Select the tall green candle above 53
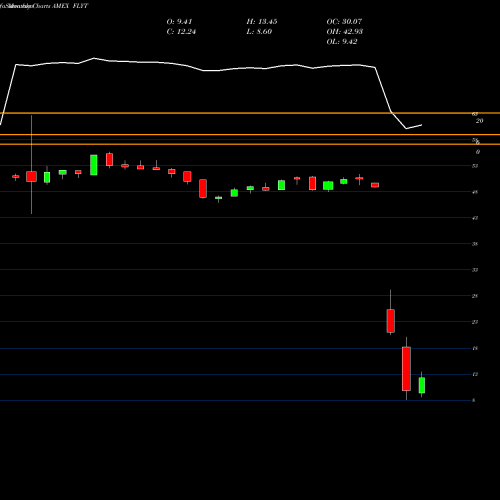 coord(94,165)
